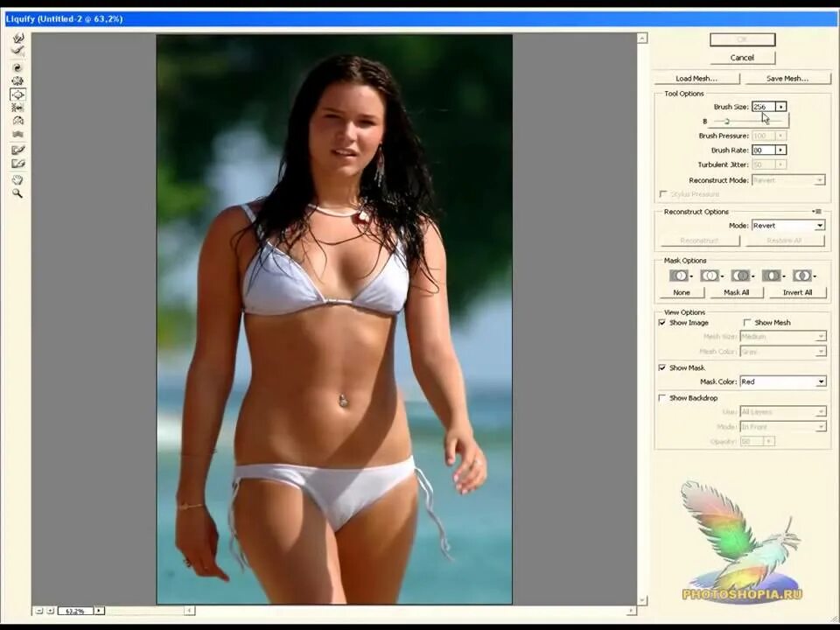Screen dimensions: 840x630
Task: Select the Turbulence tool
Action: [x=17, y=134]
